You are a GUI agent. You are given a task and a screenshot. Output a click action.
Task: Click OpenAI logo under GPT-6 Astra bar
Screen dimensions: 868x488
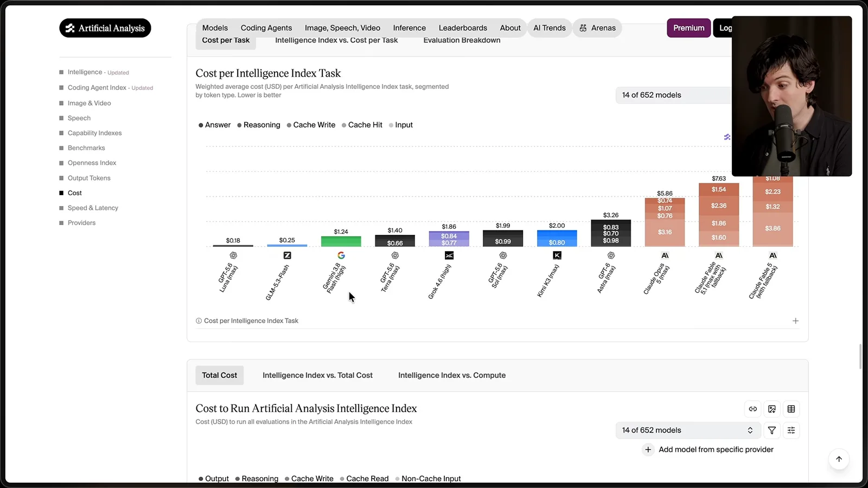(x=611, y=255)
